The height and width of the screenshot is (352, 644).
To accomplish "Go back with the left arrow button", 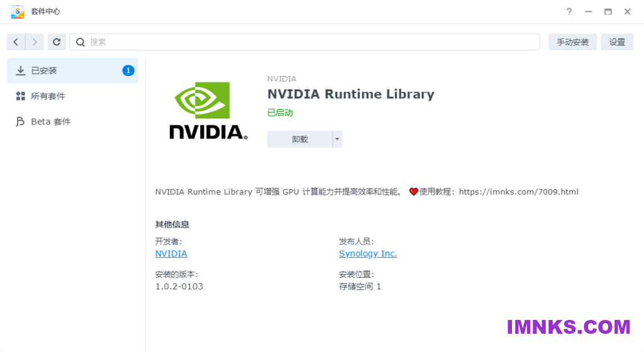I will click(16, 42).
